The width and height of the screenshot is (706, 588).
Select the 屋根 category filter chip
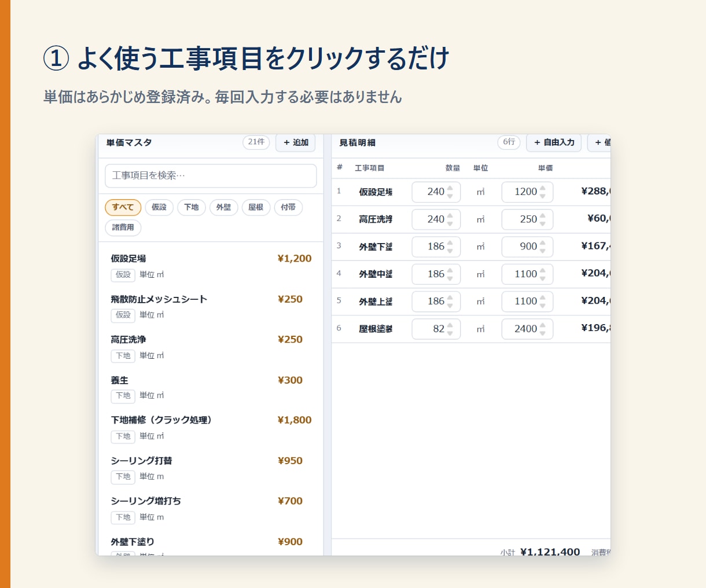pos(256,207)
